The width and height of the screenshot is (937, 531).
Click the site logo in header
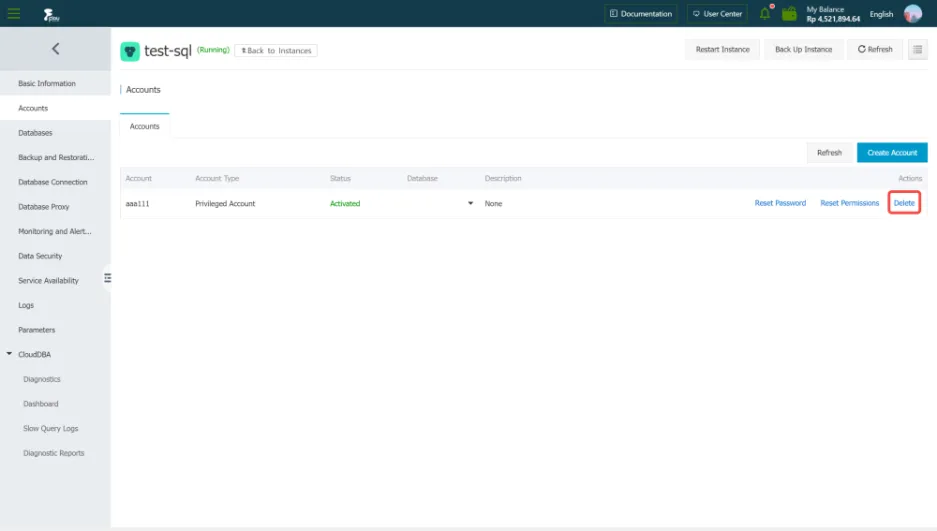coord(51,14)
